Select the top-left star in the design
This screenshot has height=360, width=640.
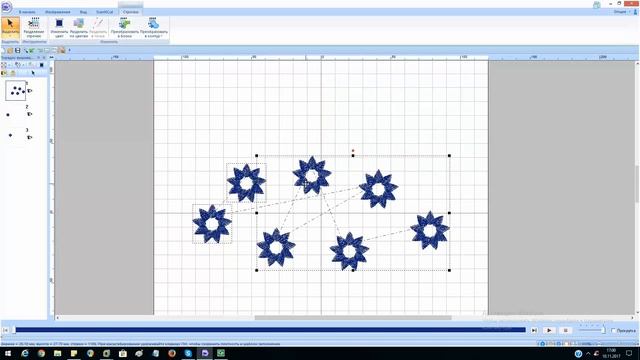tap(247, 183)
